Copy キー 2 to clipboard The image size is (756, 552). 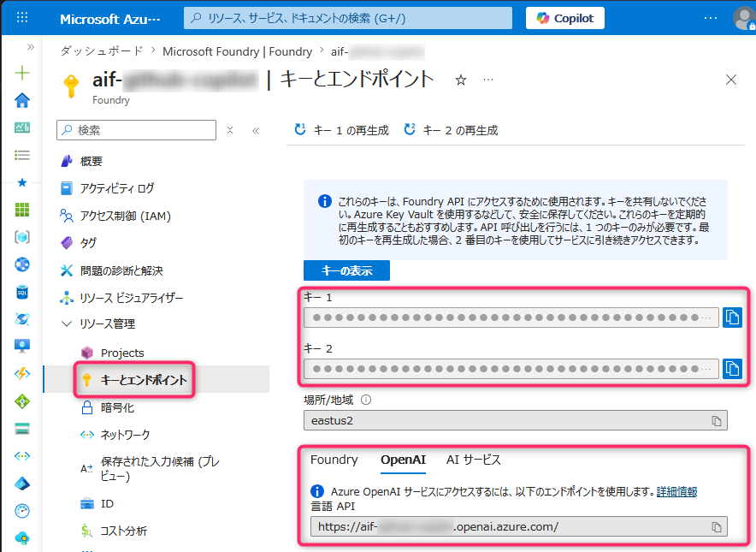(x=732, y=369)
